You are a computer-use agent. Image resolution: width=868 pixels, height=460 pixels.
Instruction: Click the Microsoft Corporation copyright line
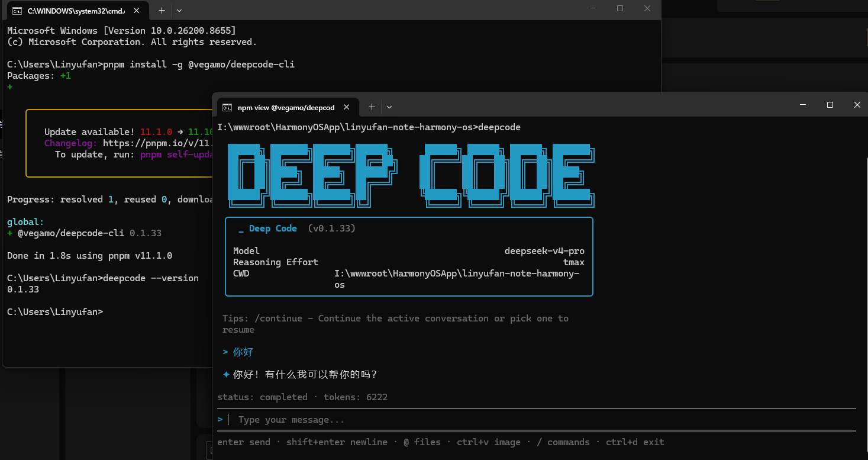point(132,42)
